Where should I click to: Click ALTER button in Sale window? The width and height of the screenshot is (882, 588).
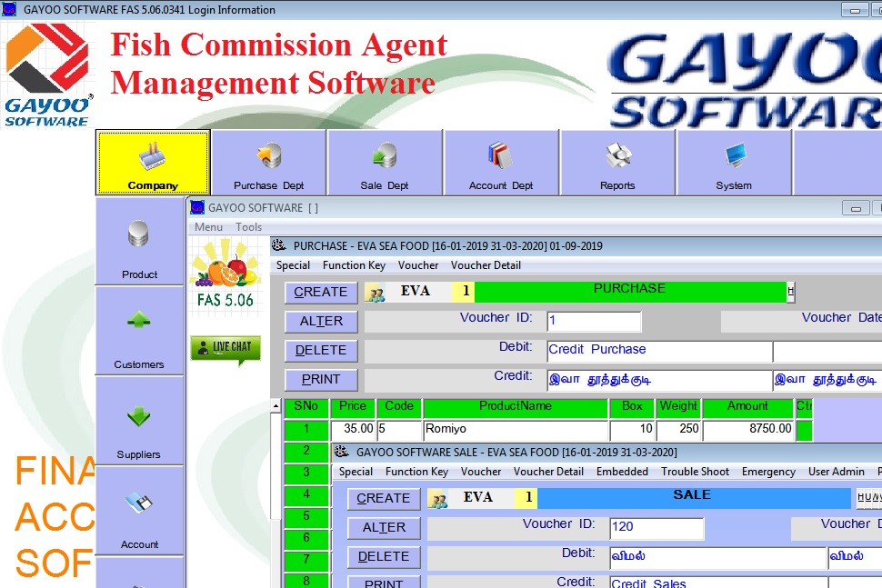pyautogui.click(x=384, y=528)
